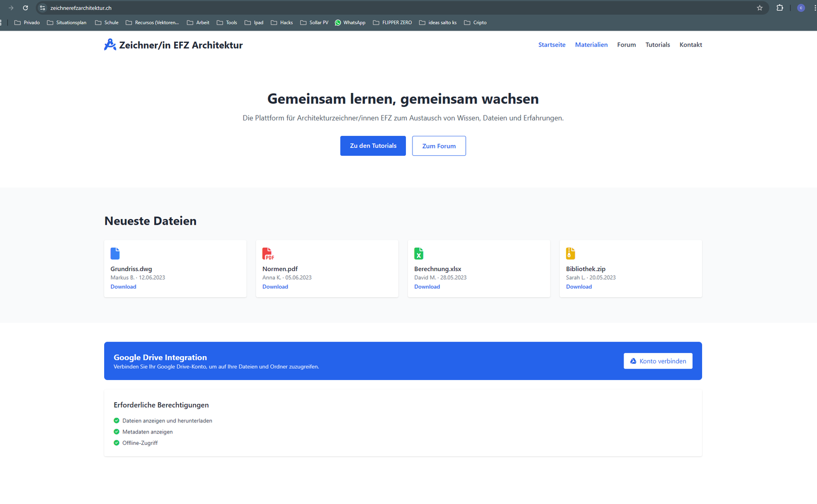Expand the FLIPPER ZERO bookmark folder
The height and width of the screenshot is (504, 817).
[392, 22]
